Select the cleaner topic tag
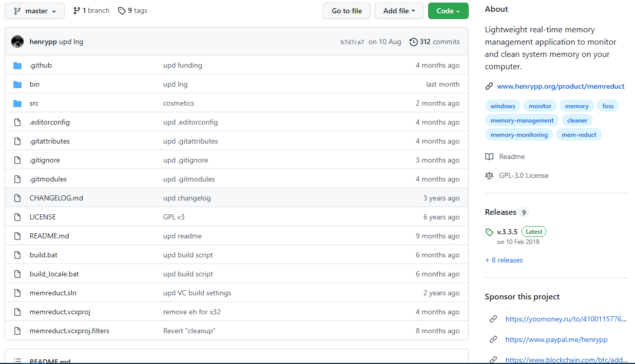635x364 pixels. coord(578,120)
